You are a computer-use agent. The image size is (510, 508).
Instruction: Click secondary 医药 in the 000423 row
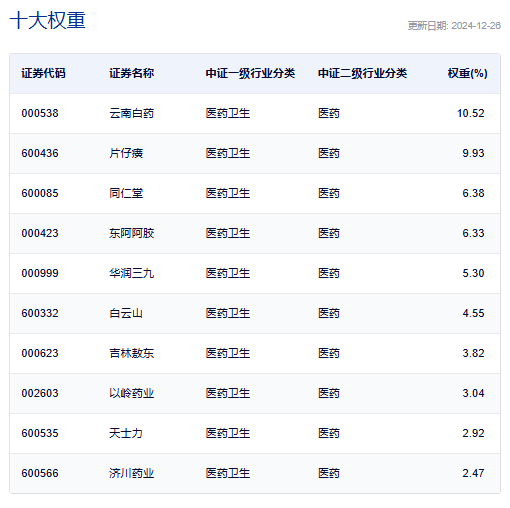[329, 233]
